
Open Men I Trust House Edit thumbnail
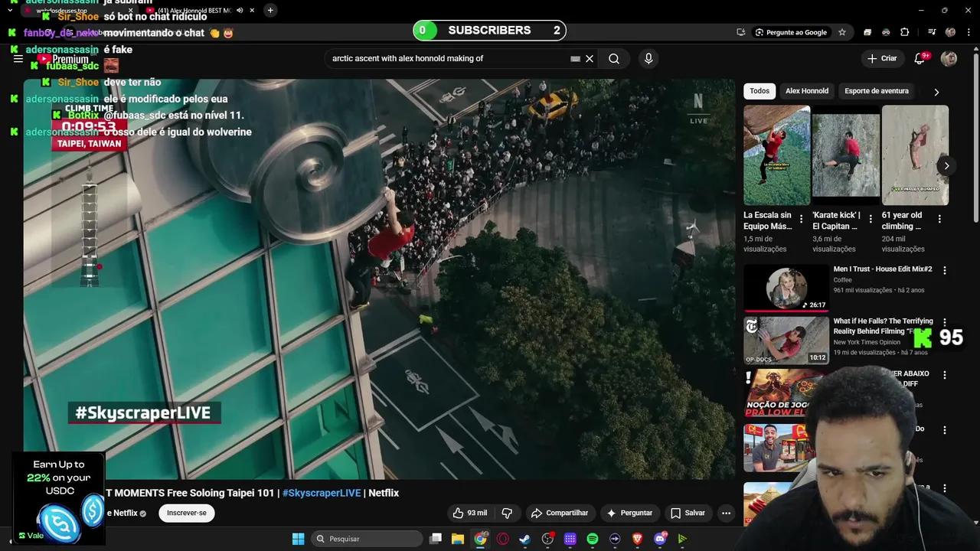(x=786, y=289)
